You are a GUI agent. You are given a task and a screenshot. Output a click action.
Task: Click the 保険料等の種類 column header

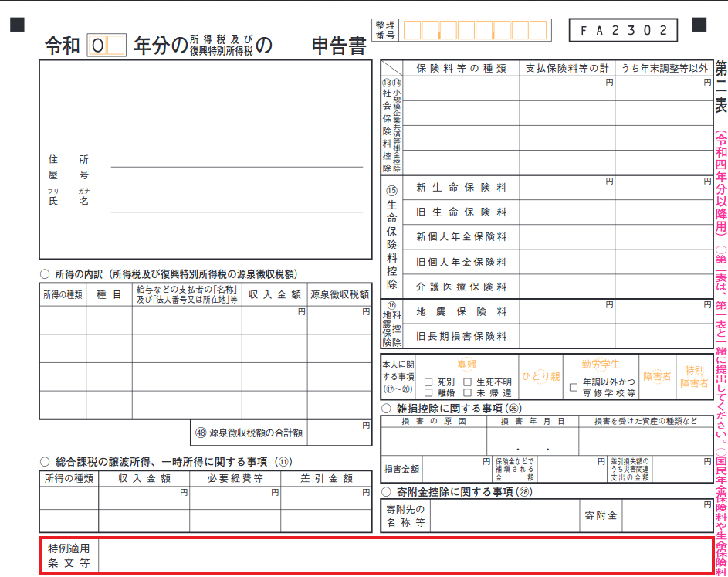pos(461,68)
